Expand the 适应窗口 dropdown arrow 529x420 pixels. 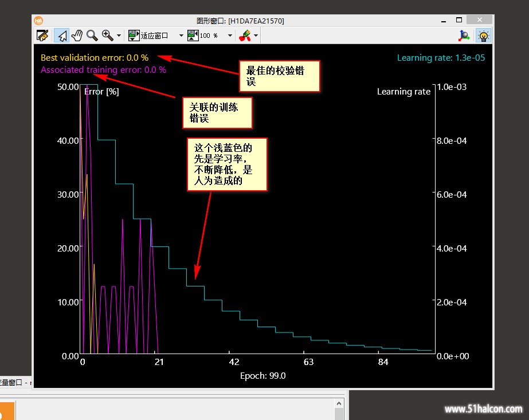[181, 36]
